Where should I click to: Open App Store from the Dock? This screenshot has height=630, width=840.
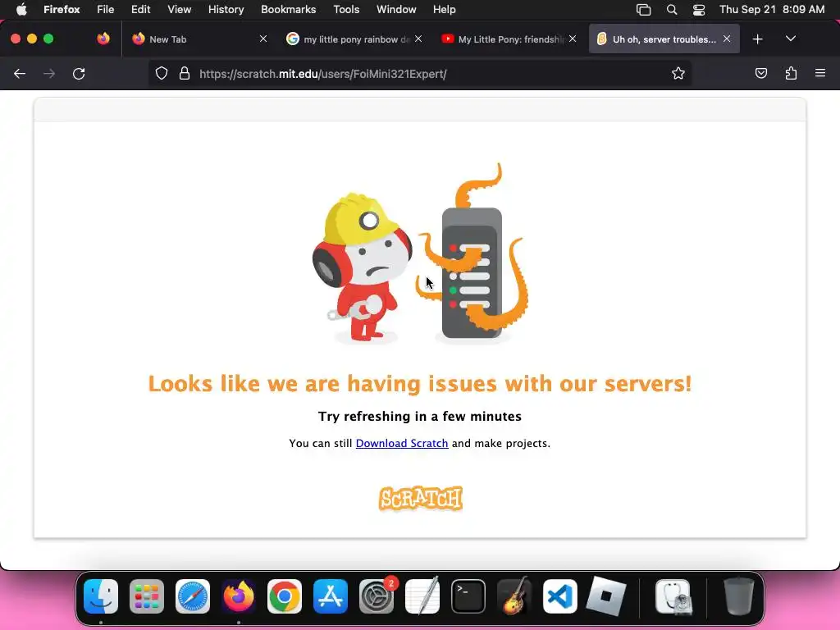click(331, 596)
